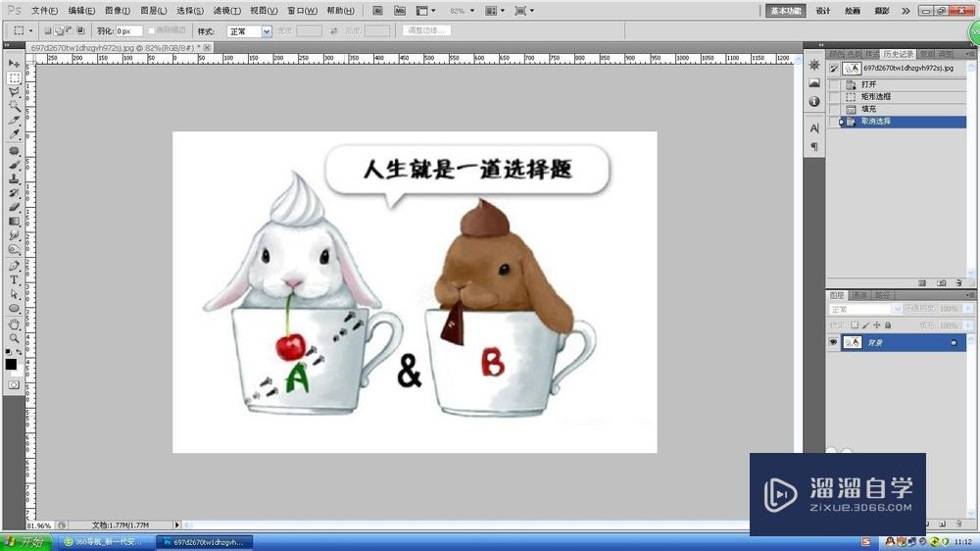
Task: Select the Ellipse shape tool
Action: [14, 308]
